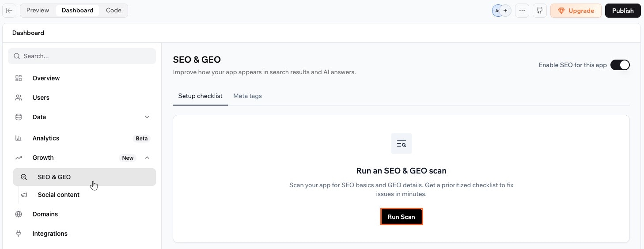This screenshot has height=249, width=644.
Task: Open the Code view tab
Action: pyautogui.click(x=114, y=11)
